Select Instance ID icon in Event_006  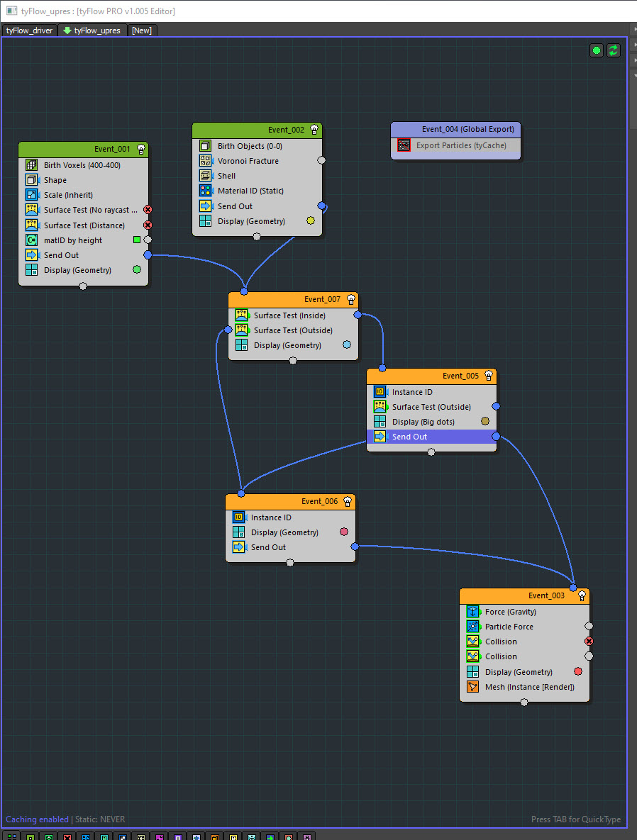[238, 517]
